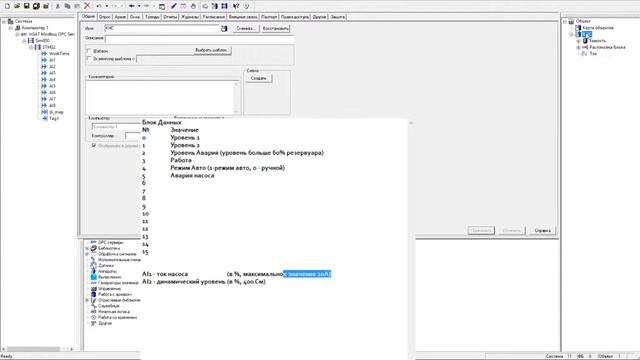Collapse the Объект root in right tree
The image size is (640, 360).
[565, 21]
